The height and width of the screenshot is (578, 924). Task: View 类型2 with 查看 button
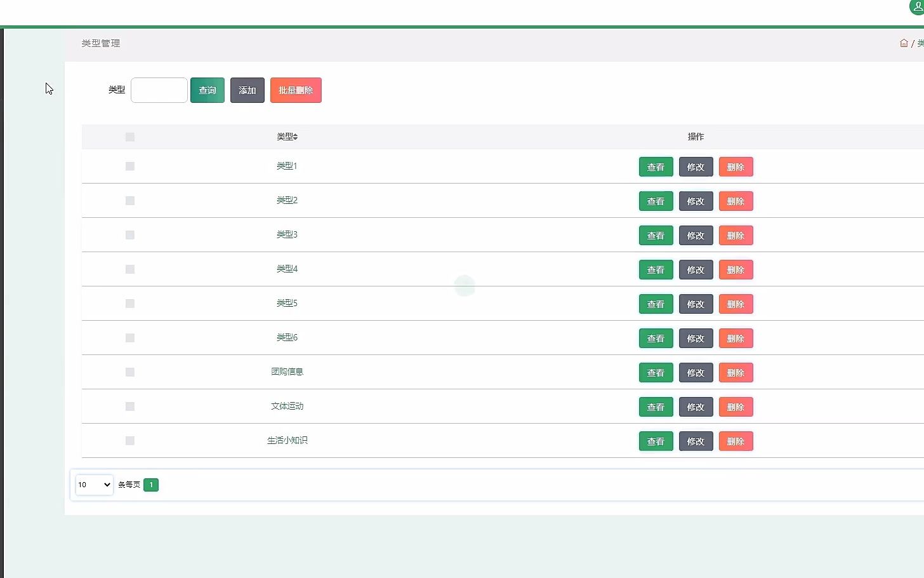(x=656, y=201)
